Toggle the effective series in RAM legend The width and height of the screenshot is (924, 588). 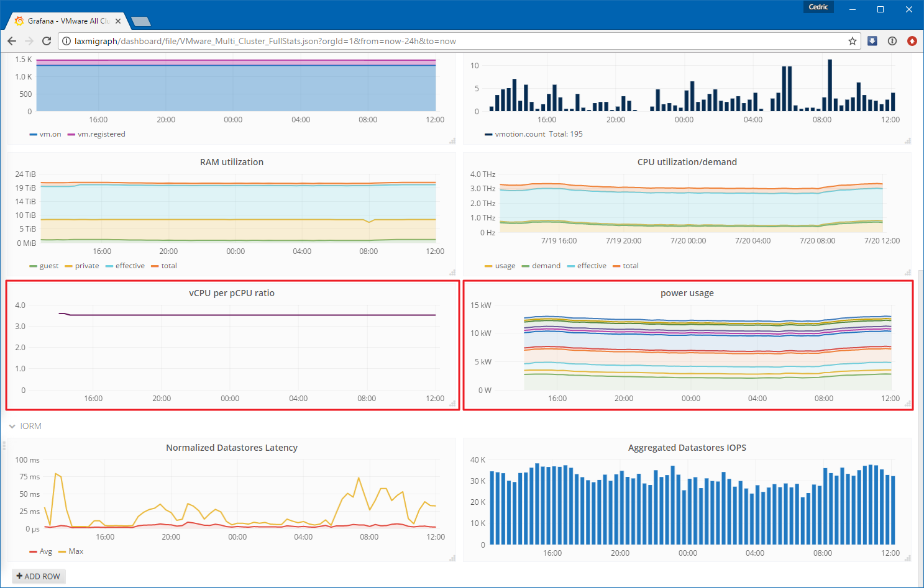[x=125, y=266]
